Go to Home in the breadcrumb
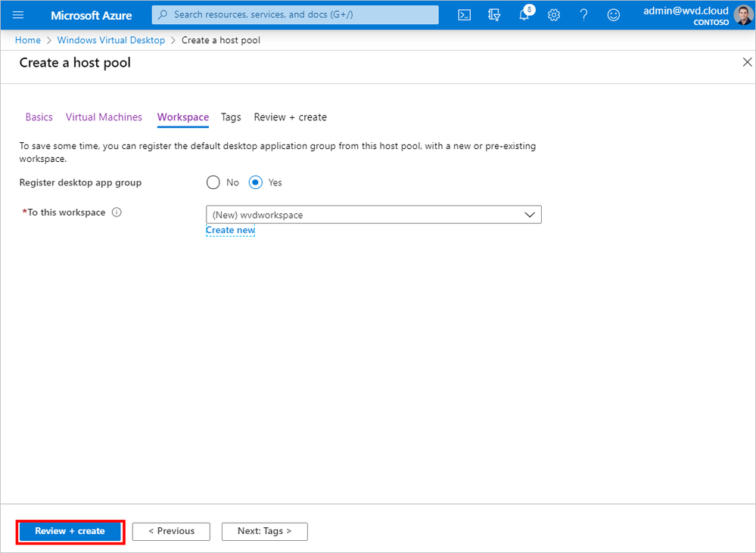 [x=28, y=40]
